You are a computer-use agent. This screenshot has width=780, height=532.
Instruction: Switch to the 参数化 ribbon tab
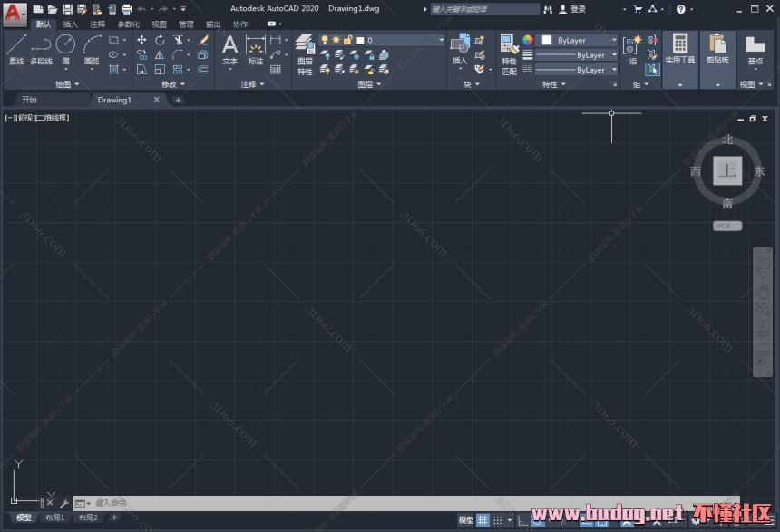(x=129, y=24)
